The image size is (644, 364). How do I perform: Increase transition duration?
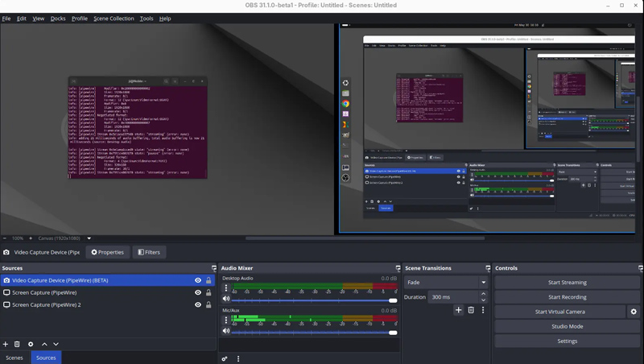tap(484, 294)
